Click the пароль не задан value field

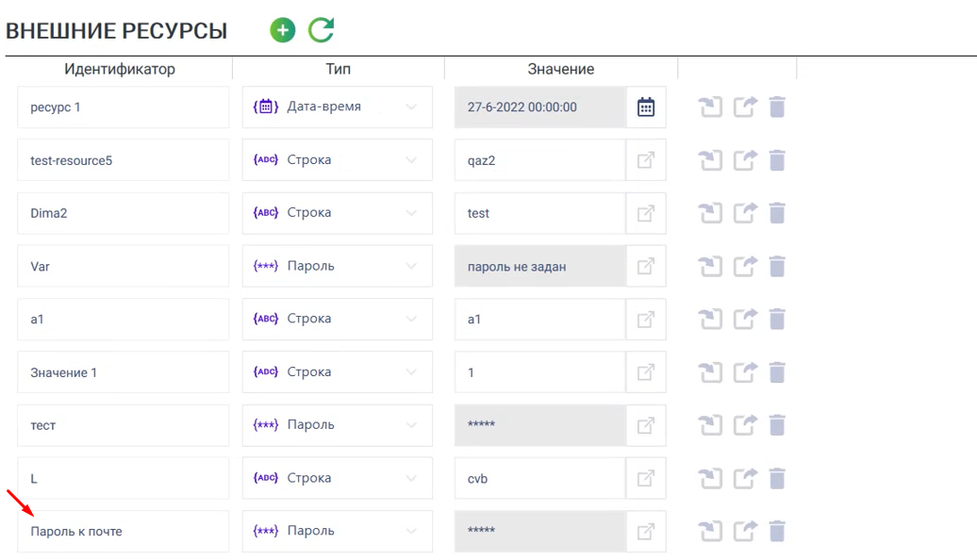point(540,266)
